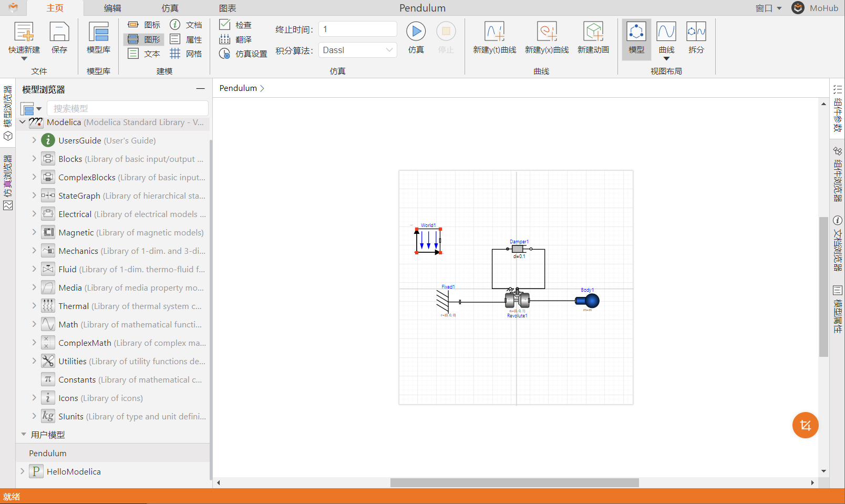Select the Math library icon
The height and width of the screenshot is (504, 845).
click(48, 324)
